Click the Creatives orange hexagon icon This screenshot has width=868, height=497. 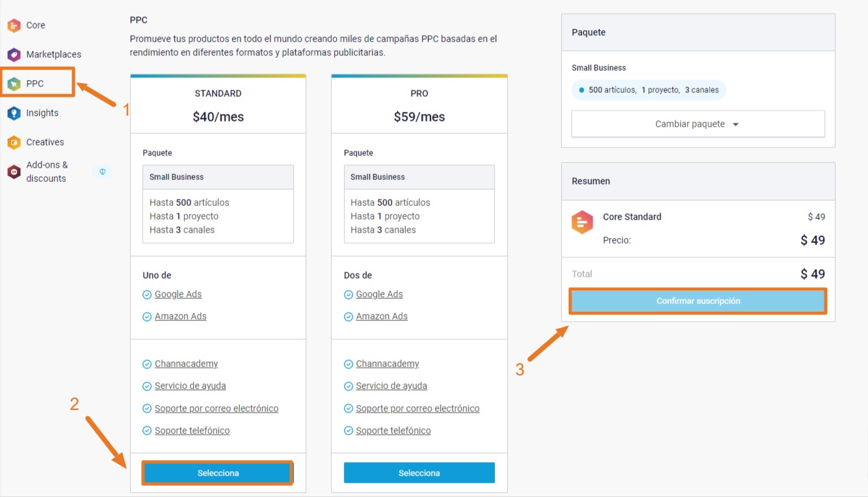[x=14, y=142]
